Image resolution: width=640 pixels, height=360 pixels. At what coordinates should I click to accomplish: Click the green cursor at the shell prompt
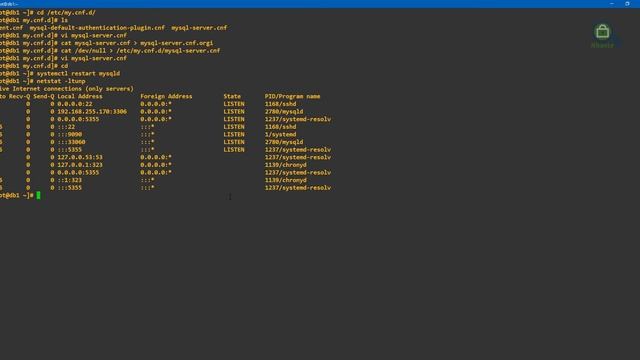38,196
